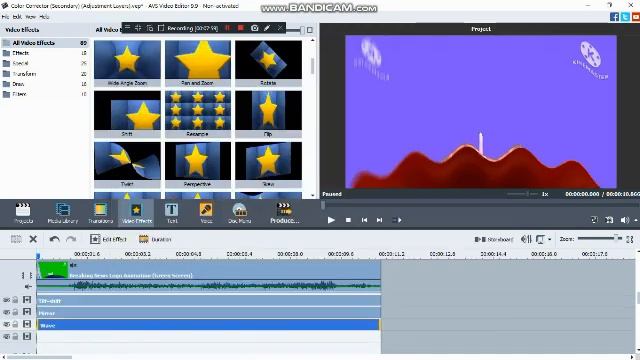Go to next scene in preview
640x360 pixels.
click(x=397, y=220)
